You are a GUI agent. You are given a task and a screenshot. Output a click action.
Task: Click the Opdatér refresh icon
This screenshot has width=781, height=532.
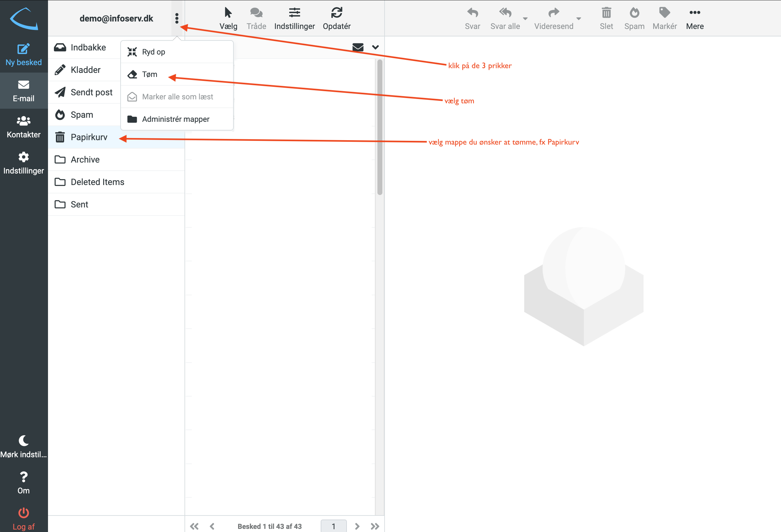(336, 13)
